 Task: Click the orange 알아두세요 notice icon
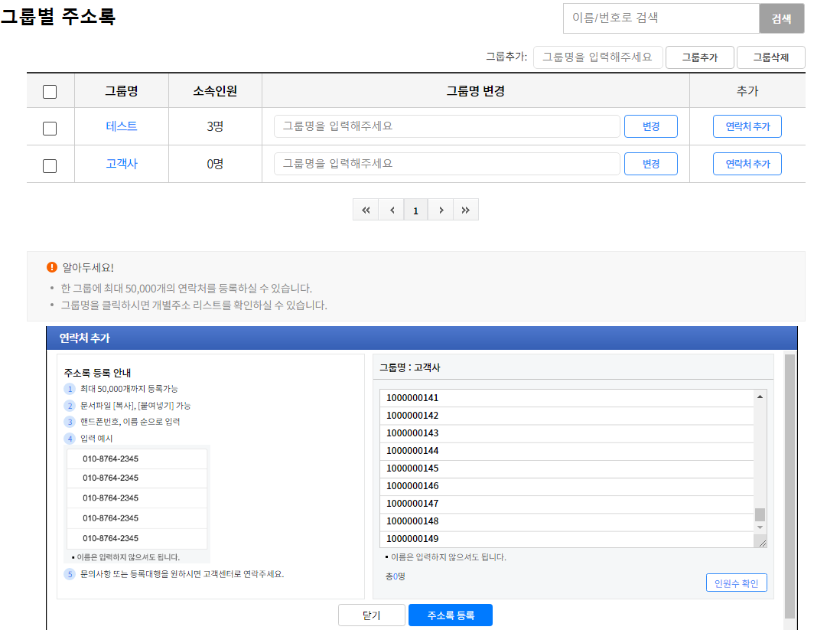(52, 267)
